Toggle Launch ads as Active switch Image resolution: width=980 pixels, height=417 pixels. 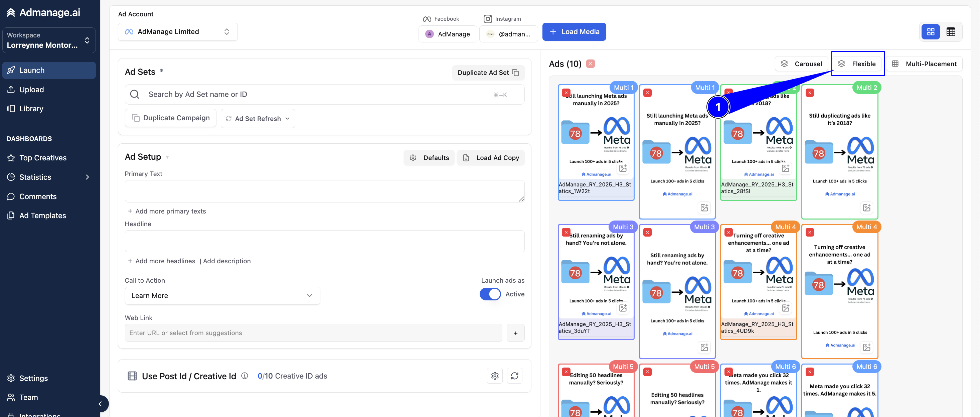[x=490, y=294]
